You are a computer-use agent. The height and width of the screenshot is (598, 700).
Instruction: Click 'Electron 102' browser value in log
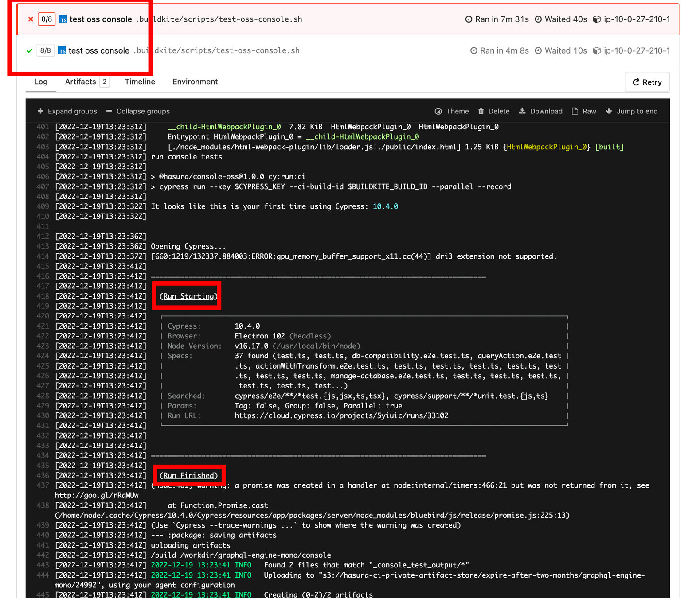point(260,336)
